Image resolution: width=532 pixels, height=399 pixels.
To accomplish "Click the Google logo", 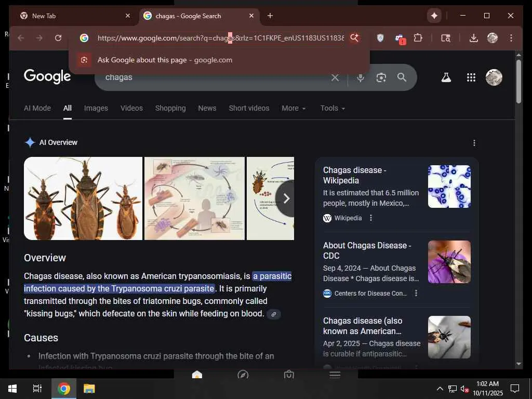I will [47, 77].
